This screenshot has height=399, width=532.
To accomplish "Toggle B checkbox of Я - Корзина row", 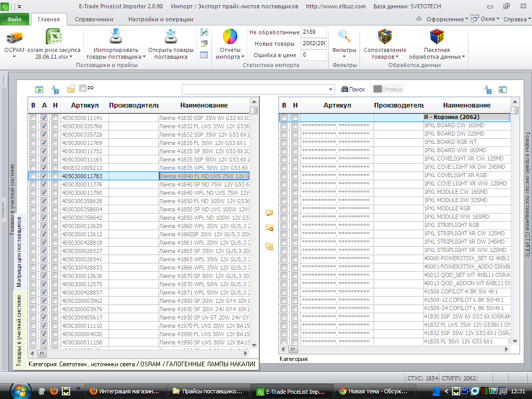I will coord(284,118).
